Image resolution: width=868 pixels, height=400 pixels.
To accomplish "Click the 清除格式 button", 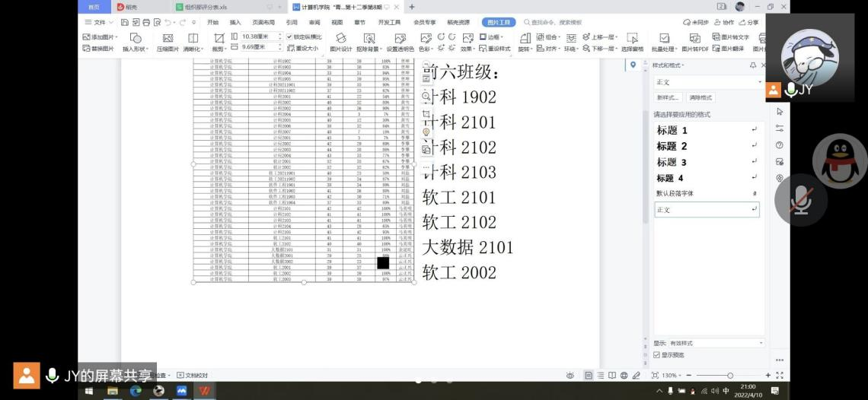I will pyautogui.click(x=700, y=97).
